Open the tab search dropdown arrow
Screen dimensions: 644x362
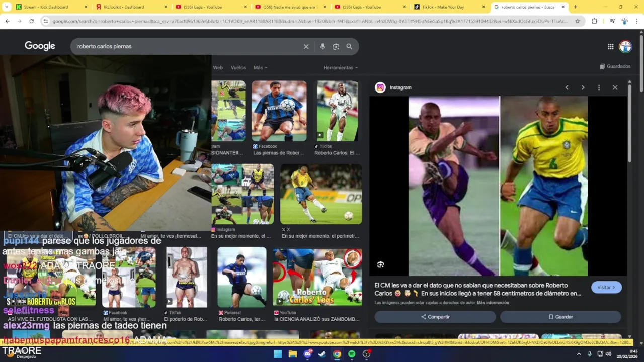7,7
